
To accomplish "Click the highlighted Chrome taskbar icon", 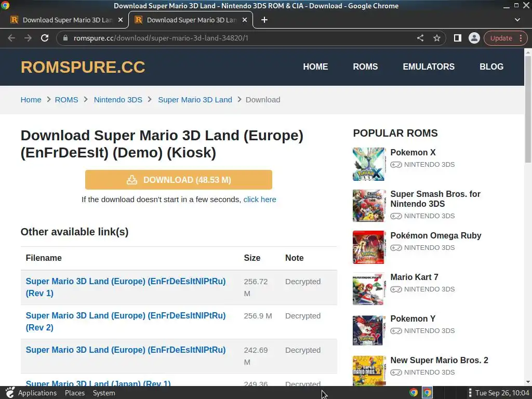I will pyautogui.click(x=427, y=393).
